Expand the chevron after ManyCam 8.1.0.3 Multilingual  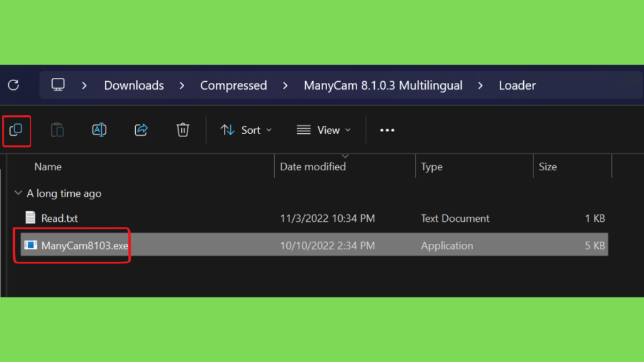pos(480,85)
